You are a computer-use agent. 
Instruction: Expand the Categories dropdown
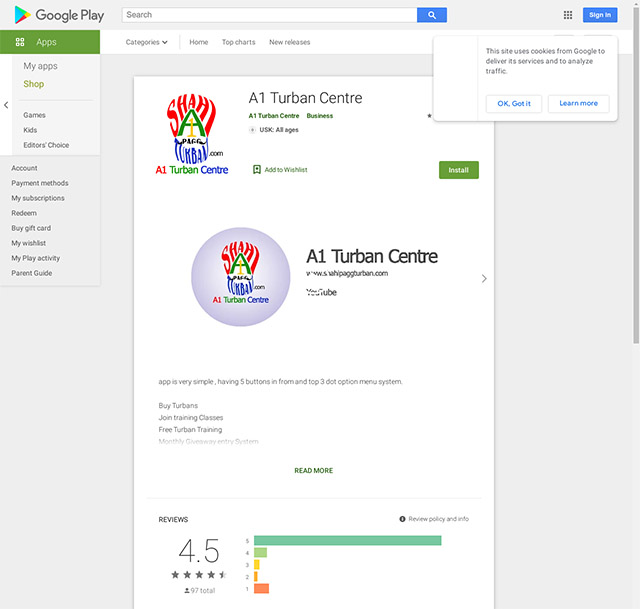point(147,42)
